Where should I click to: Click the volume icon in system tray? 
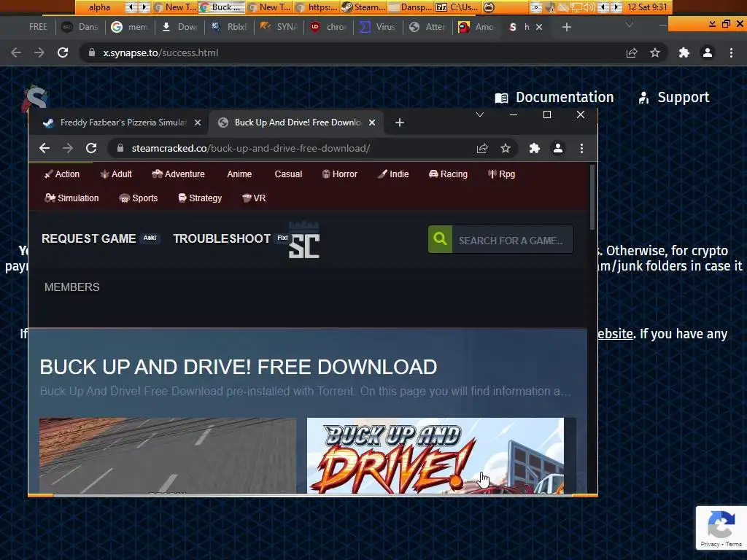[590, 7]
